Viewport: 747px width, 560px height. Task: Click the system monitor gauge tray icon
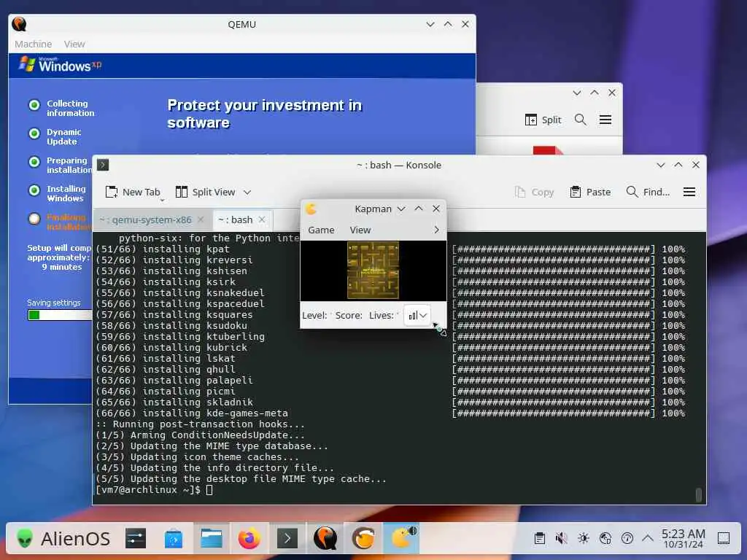click(627, 539)
